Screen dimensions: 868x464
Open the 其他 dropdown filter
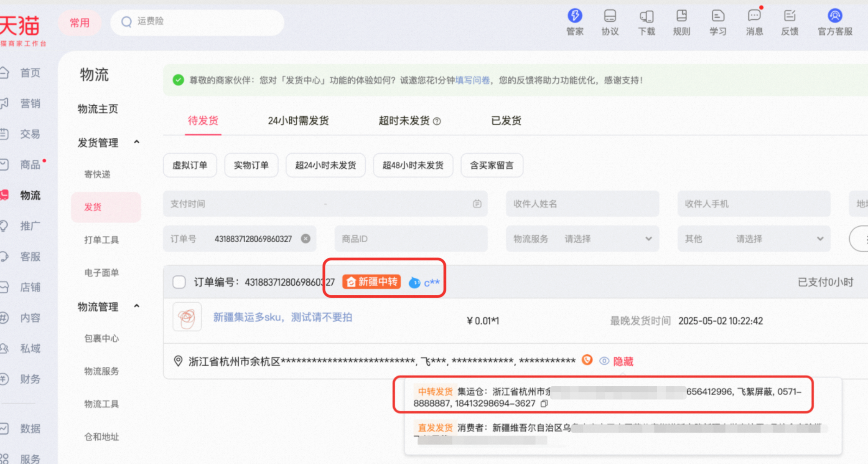coord(754,239)
